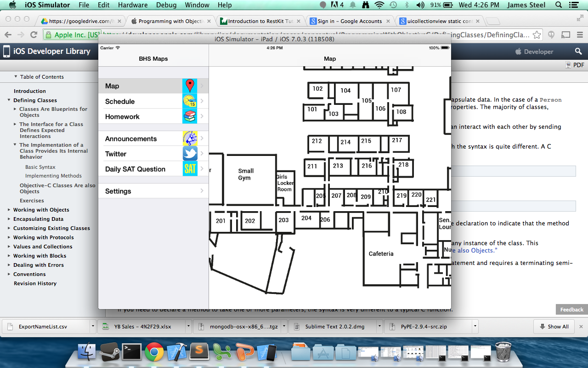The height and width of the screenshot is (368, 588).
Task: Open Trash in the dock
Action: click(503, 352)
